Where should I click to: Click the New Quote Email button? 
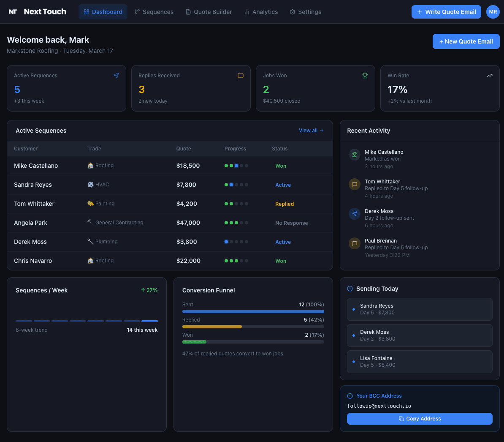pyautogui.click(x=466, y=41)
